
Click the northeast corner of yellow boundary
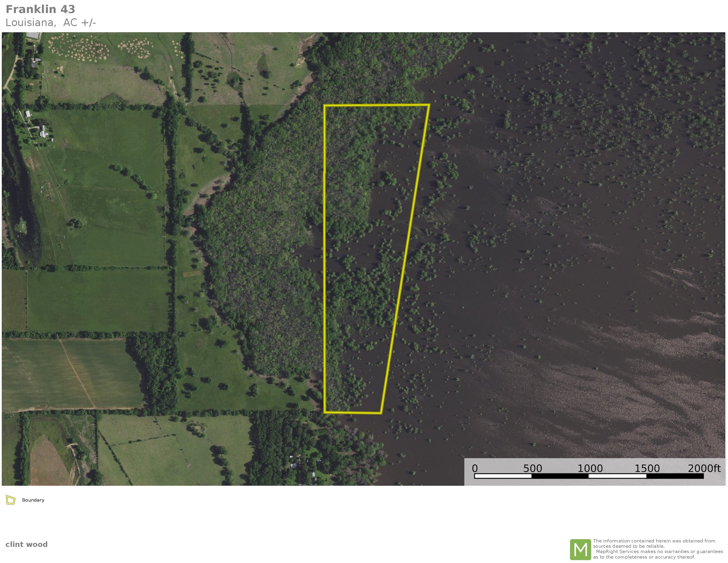click(429, 105)
